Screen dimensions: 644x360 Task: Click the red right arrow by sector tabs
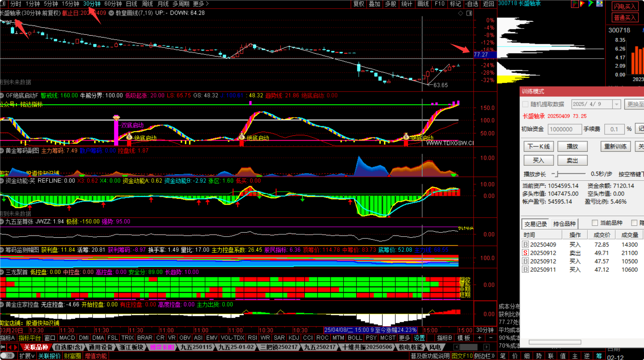[16, 347]
